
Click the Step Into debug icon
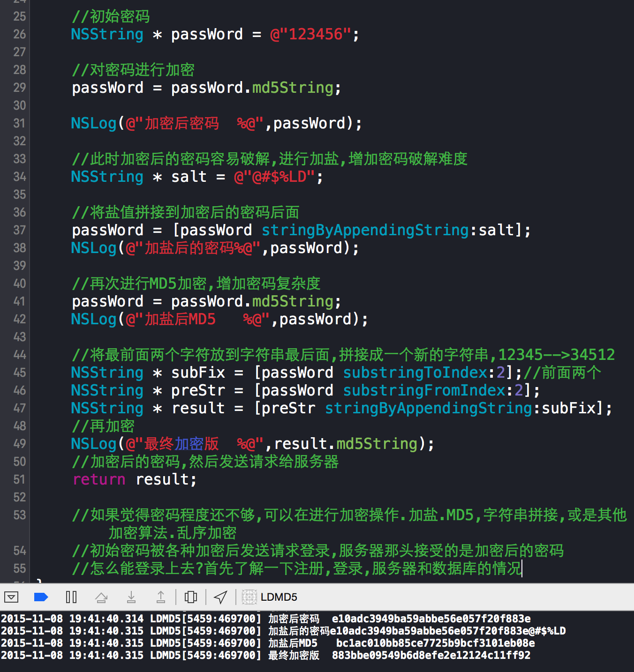point(131,597)
